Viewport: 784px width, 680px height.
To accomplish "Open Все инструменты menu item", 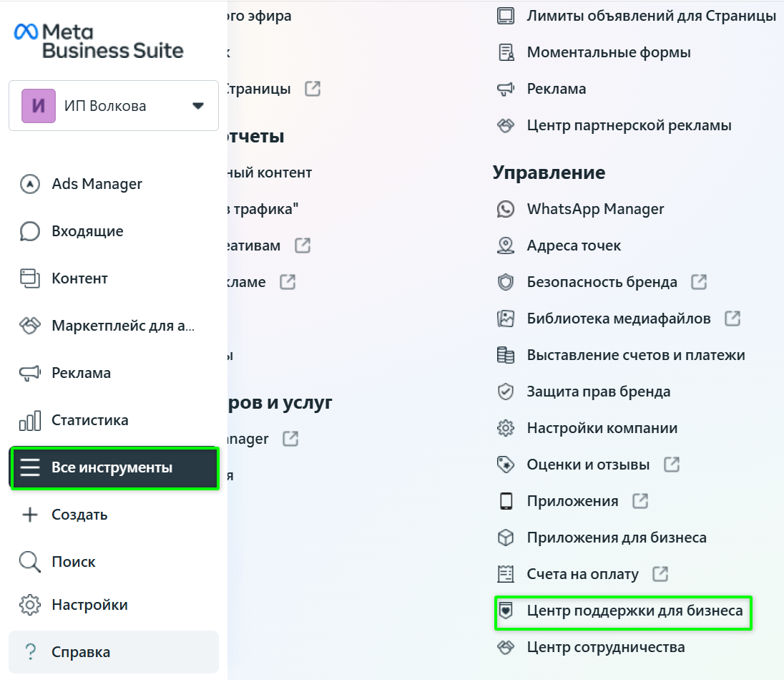I will 114,468.
